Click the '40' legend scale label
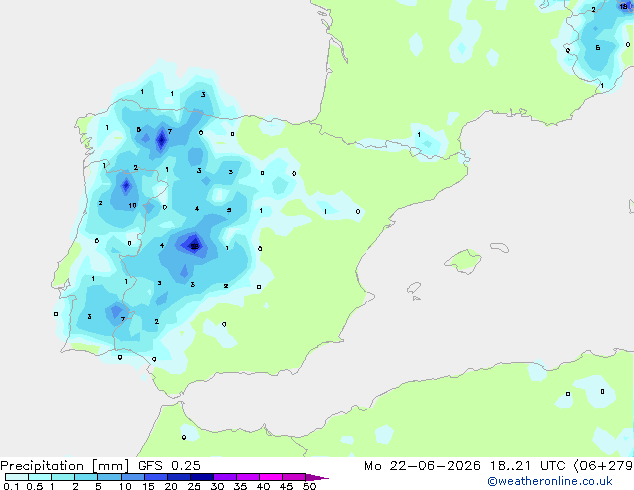Image resolution: width=634 pixels, height=490 pixels. (x=263, y=486)
